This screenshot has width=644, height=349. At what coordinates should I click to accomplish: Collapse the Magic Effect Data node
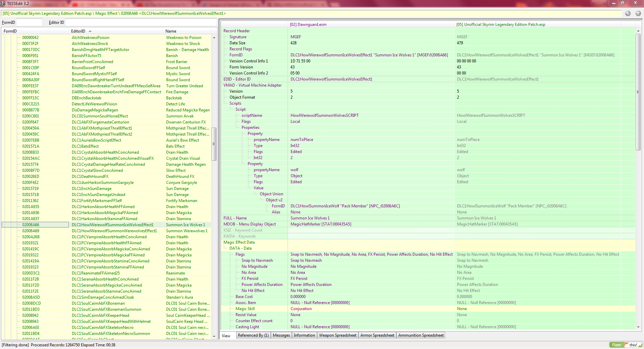point(239,242)
